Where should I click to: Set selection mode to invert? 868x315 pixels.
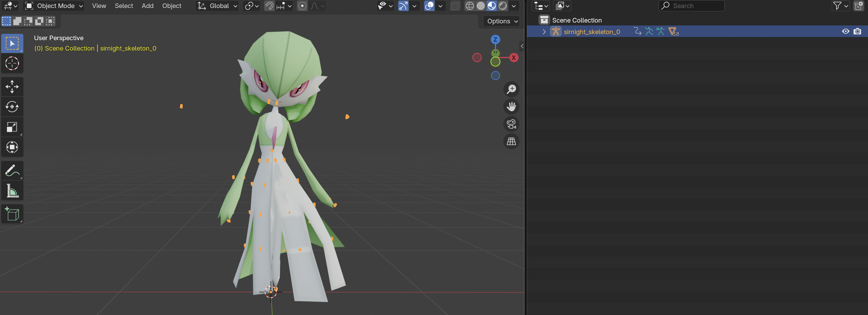pyautogui.click(x=39, y=21)
